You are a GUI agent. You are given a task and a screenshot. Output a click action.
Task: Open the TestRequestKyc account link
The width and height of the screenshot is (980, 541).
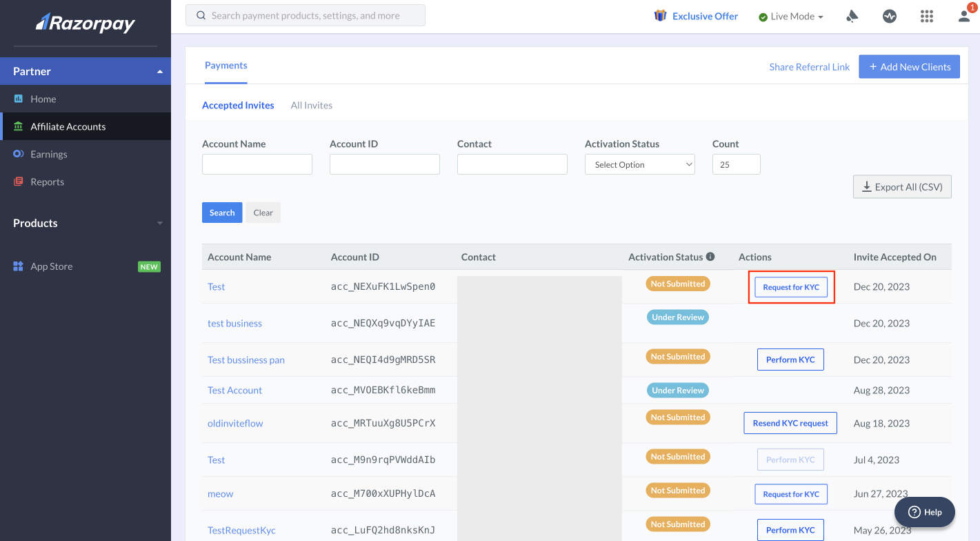pyautogui.click(x=241, y=530)
